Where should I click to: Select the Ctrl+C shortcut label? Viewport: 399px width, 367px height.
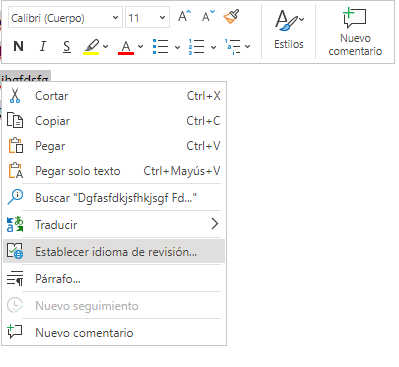[x=203, y=121]
